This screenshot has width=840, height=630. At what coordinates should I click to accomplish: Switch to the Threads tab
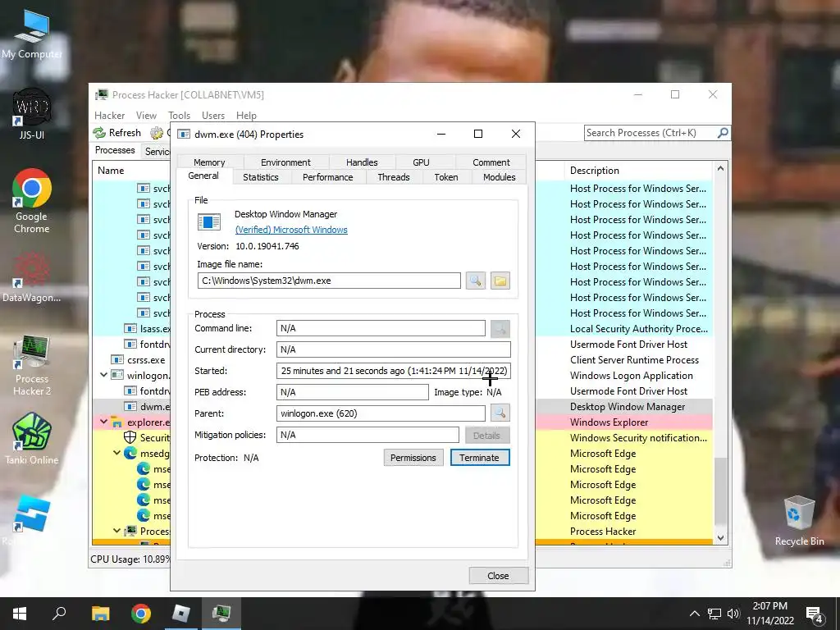(393, 177)
